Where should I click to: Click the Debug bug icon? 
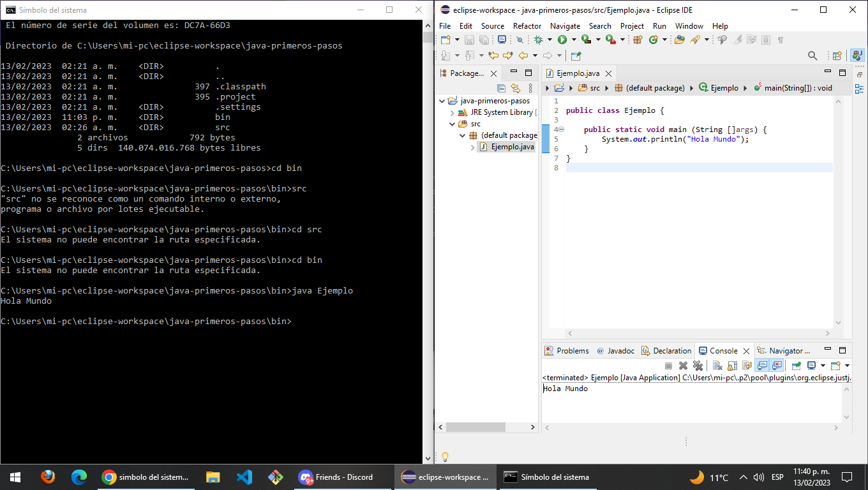coord(539,40)
